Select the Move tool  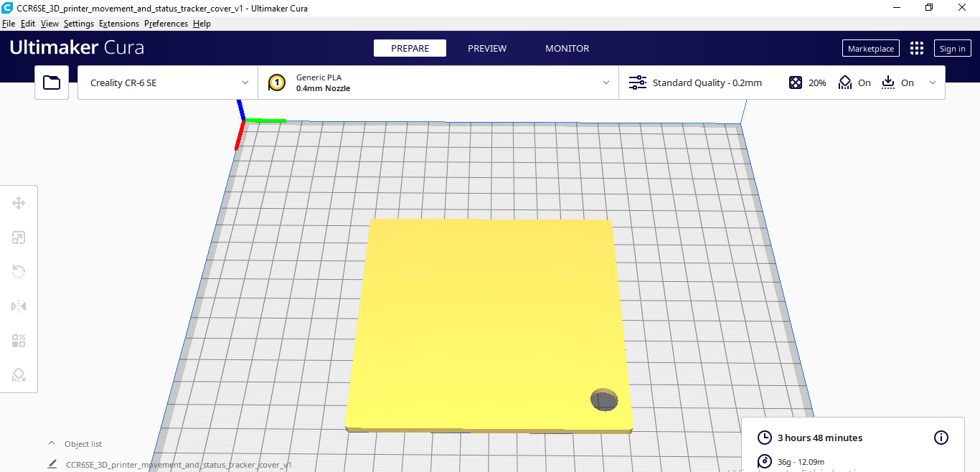(x=19, y=203)
